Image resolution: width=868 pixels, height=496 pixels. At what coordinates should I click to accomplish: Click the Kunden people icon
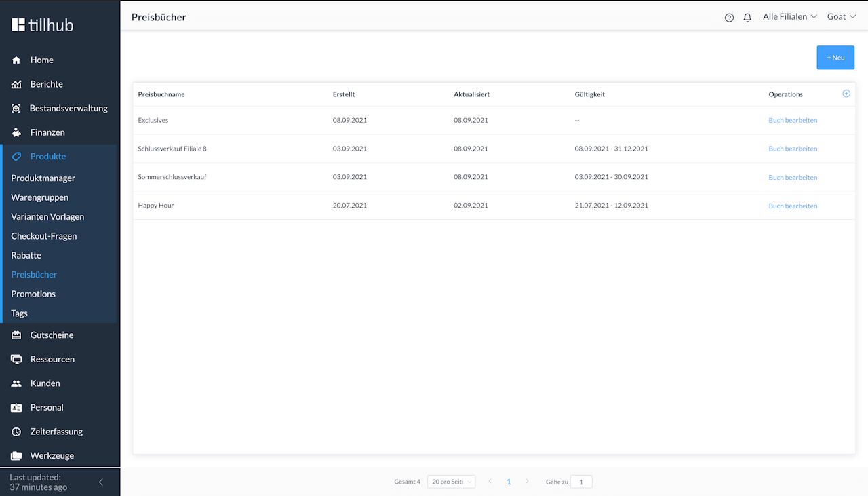(x=16, y=383)
